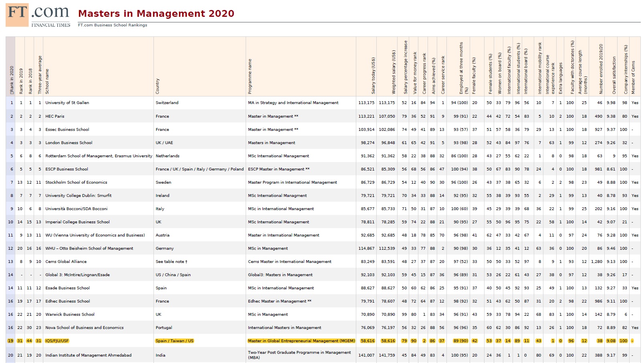Screen dimensions: 644x363
Task: Click 1,280 number enrolled for Cems
Action: coord(597,262)
